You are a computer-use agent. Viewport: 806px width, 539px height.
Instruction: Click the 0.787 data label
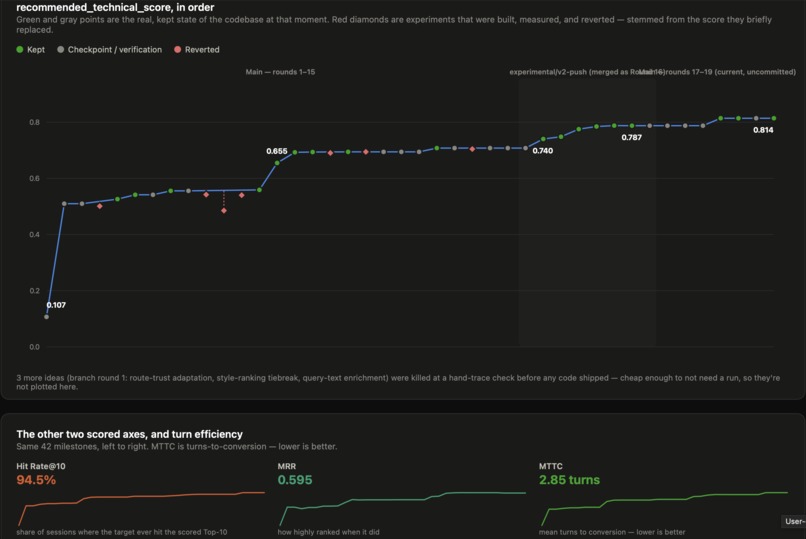[x=631, y=137]
